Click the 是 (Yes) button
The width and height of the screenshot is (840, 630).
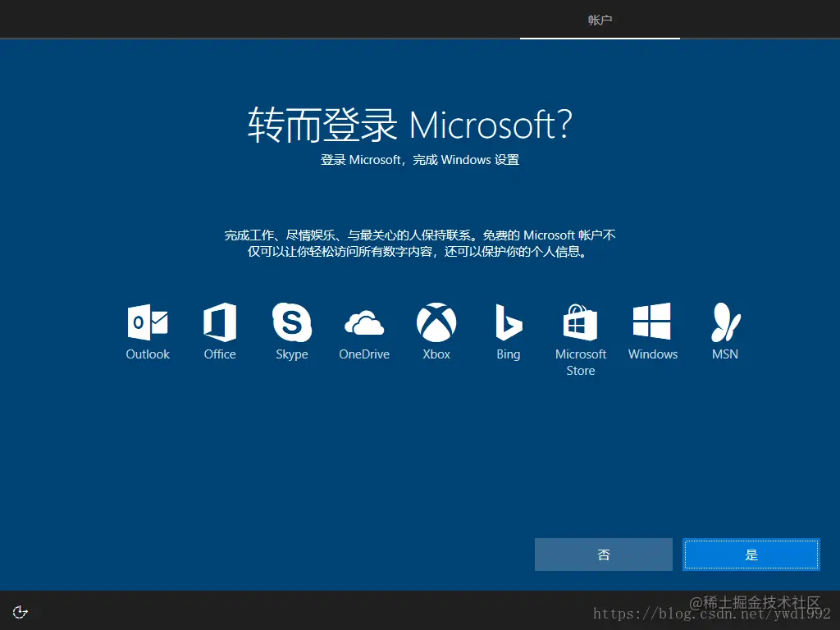click(x=751, y=555)
